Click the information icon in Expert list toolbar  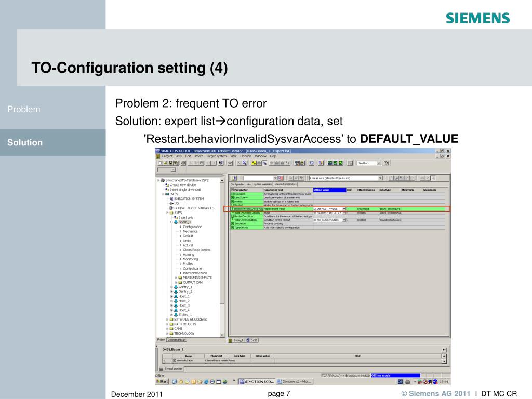(234, 178)
